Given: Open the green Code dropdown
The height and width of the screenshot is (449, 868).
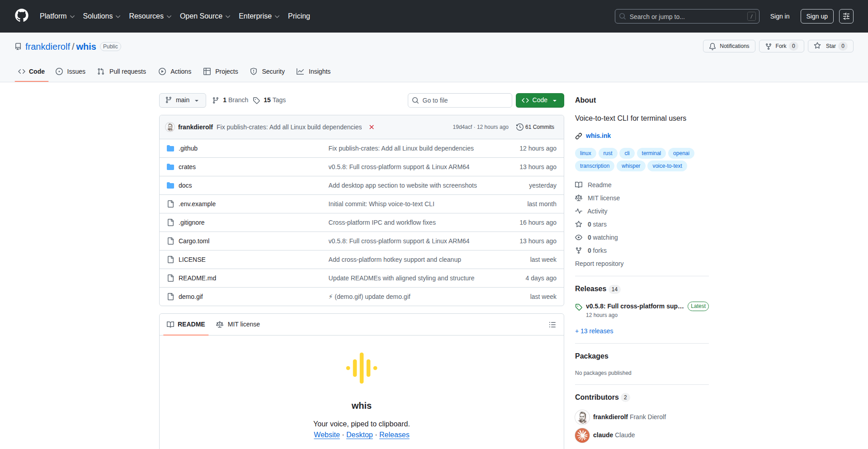Looking at the screenshot, I should 539,100.
